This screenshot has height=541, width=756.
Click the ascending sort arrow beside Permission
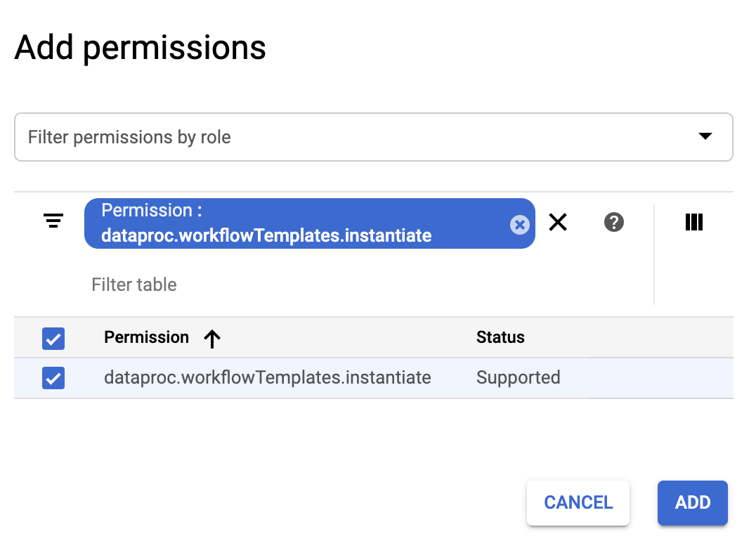click(212, 339)
